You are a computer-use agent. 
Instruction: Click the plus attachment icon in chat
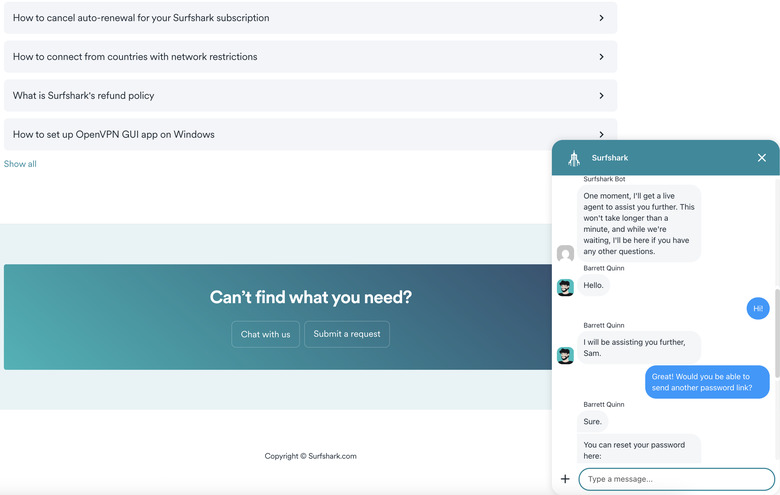point(565,479)
